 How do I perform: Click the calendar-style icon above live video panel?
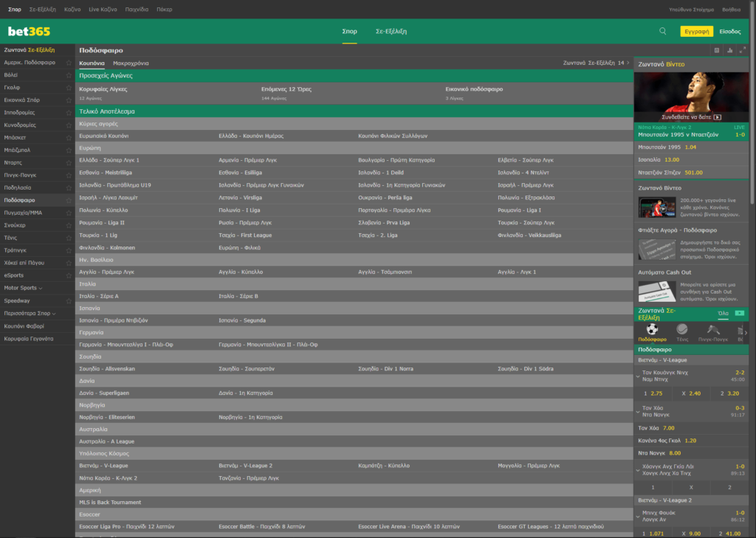point(716,50)
